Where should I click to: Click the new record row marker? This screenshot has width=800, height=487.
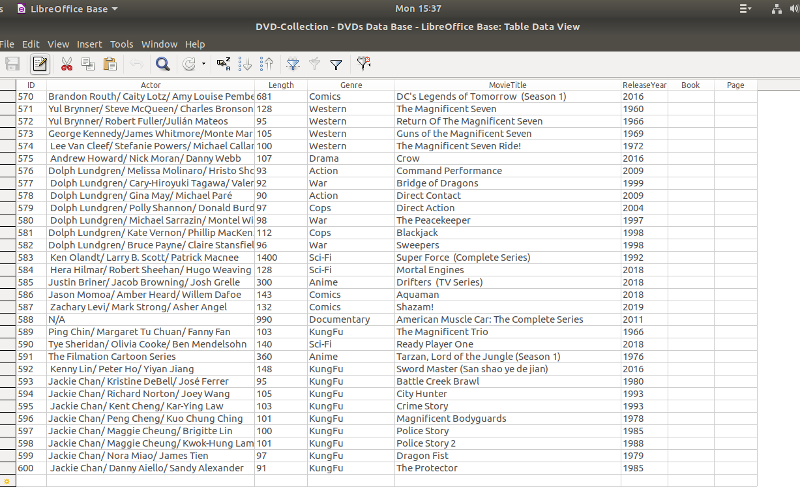click(x=8, y=480)
